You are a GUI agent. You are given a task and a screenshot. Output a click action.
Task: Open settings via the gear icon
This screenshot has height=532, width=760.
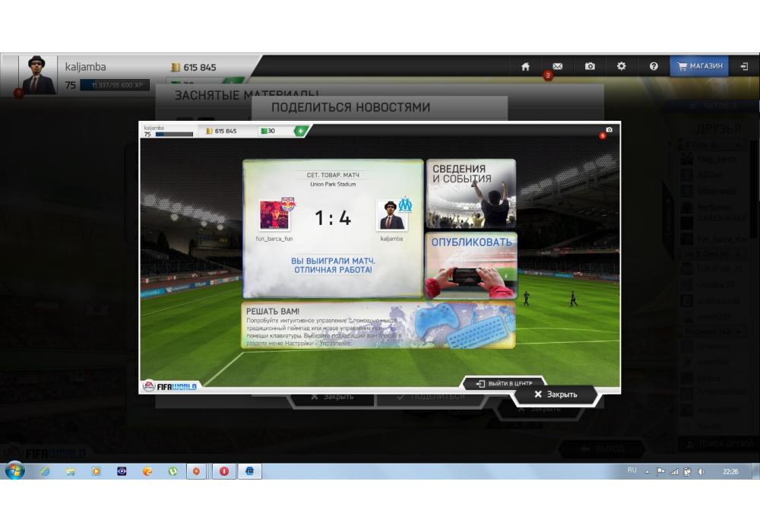click(621, 67)
